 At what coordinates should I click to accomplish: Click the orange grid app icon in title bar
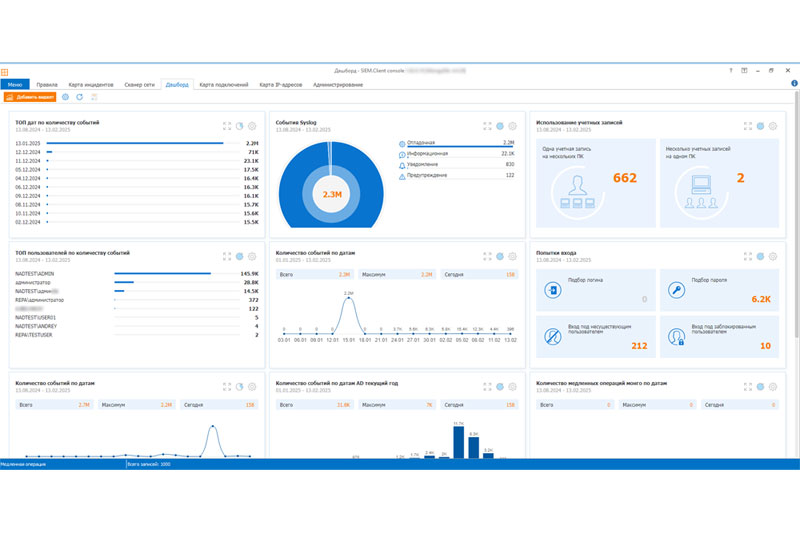point(5,72)
